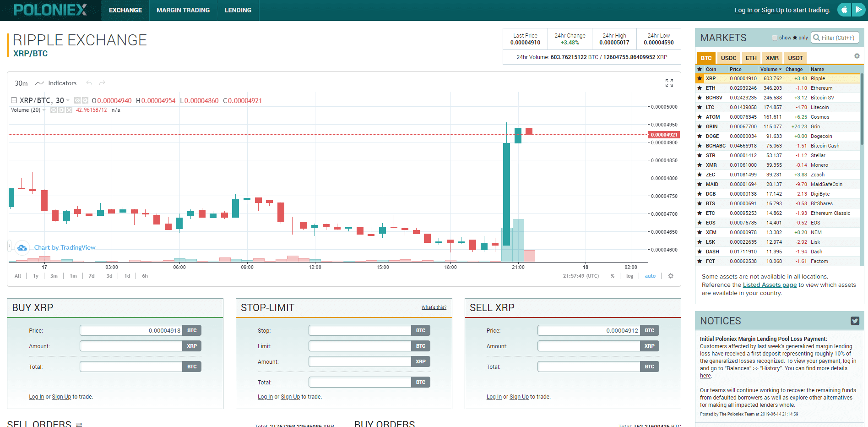Screen dimensions: 868x427
Task: Expand chart to fullscreen
Action: coord(669,83)
